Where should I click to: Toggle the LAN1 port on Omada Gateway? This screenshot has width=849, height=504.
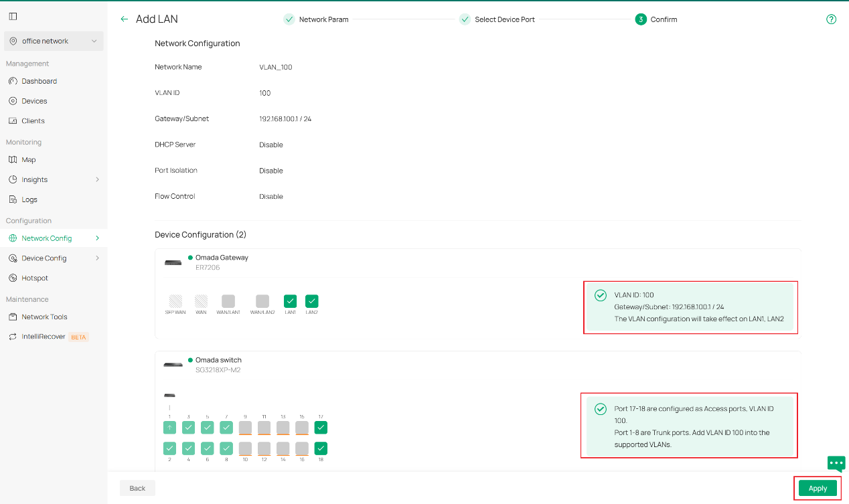point(290,301)
